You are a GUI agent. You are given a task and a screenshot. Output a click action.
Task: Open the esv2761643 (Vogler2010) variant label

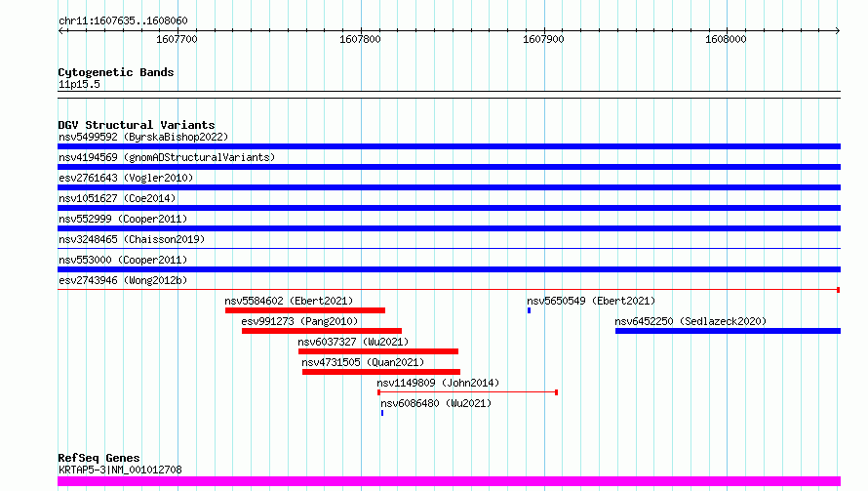point(126,178)
